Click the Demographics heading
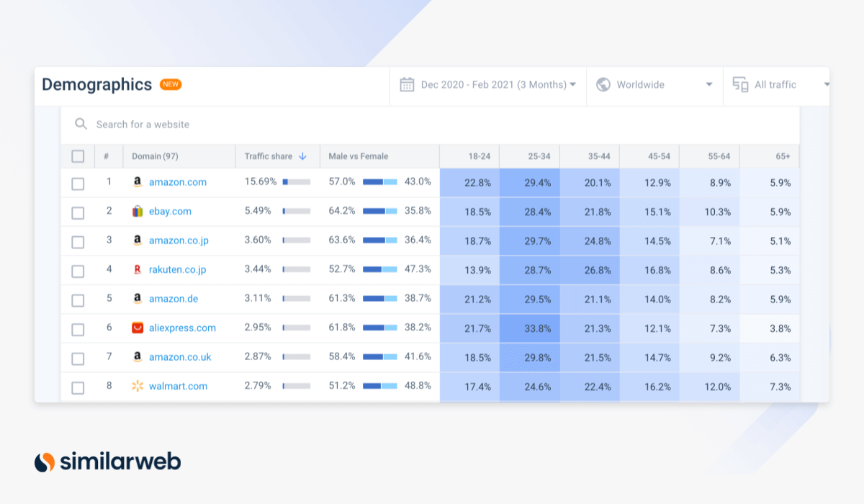The width and height of the screenshot is (864, 504). click(97, 84)
